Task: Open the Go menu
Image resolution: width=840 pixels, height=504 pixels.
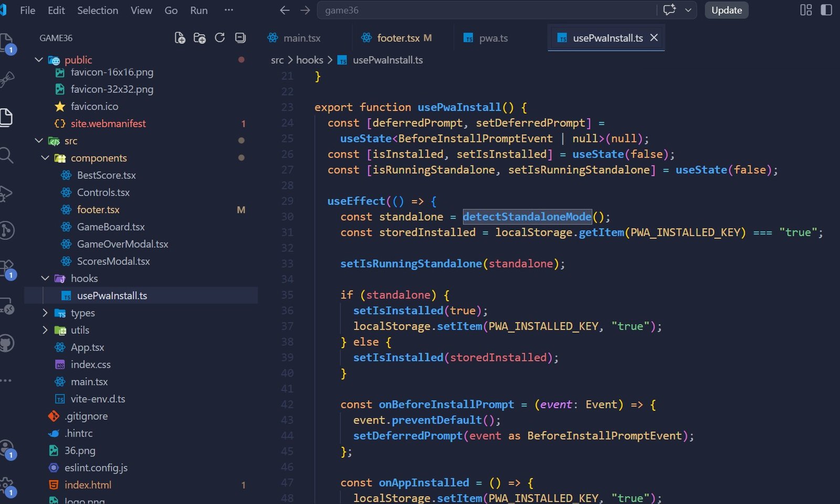Action: (171, 10)
